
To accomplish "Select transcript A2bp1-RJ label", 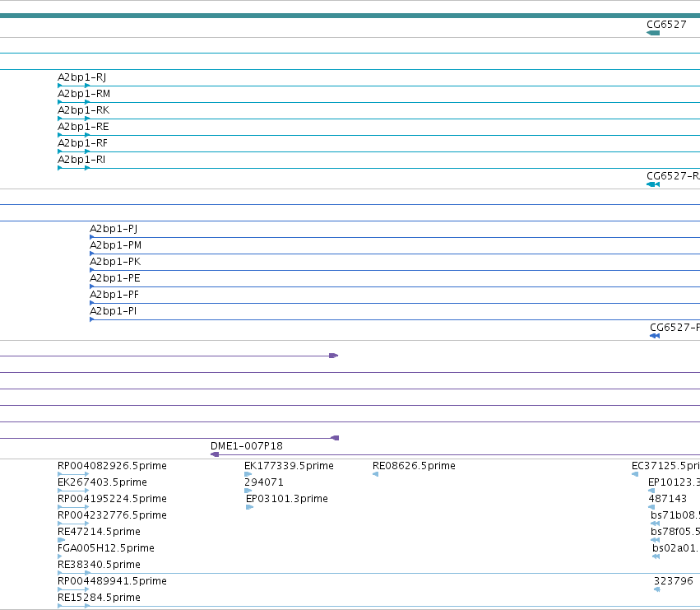I will (x=81, y=77).
